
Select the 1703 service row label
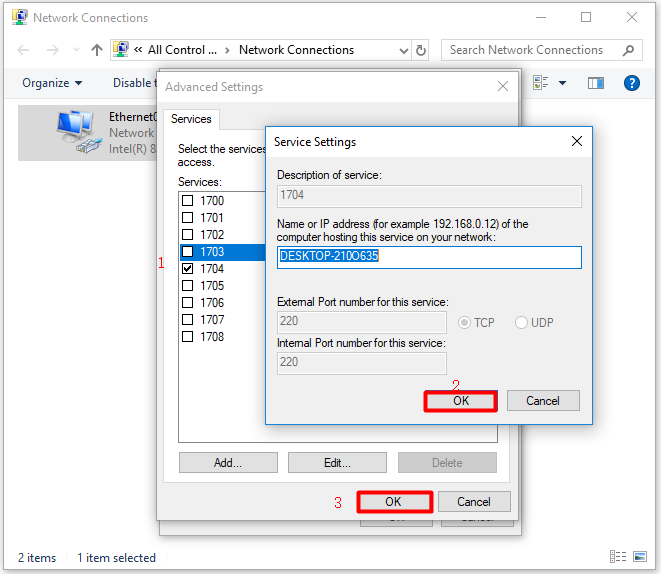212,252
